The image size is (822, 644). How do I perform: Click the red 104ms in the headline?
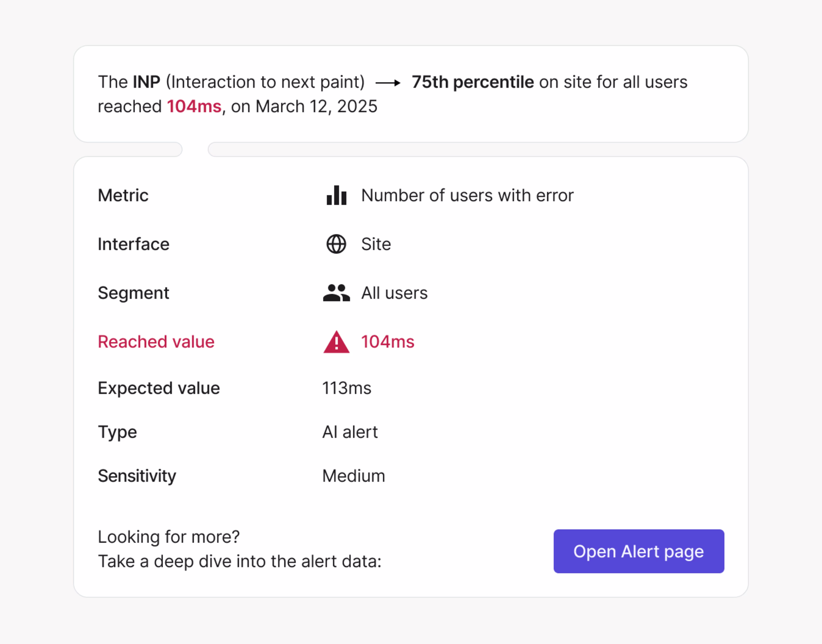[x=194, y=106]
